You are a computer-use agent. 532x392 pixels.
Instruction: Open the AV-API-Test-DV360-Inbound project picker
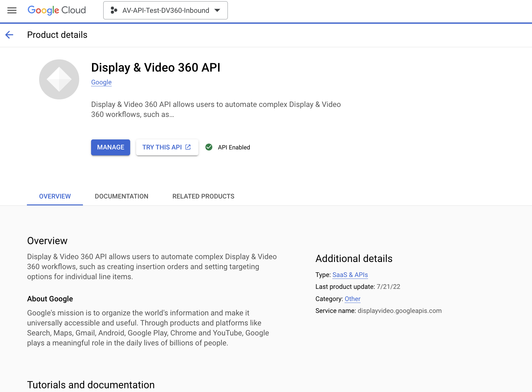[165, 10]
